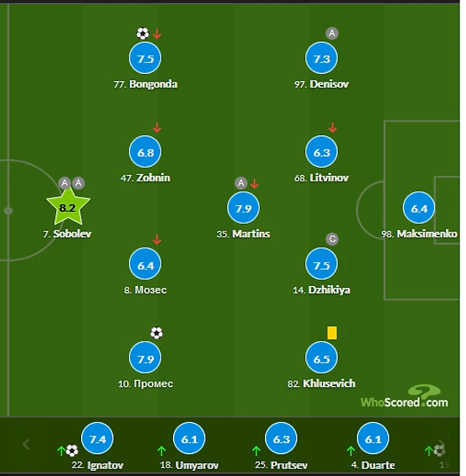This screenshot has height=476, width=466.
Task: Click the assist A badge above Denisov
Action: pyautogui.click(x=332, y=33)
